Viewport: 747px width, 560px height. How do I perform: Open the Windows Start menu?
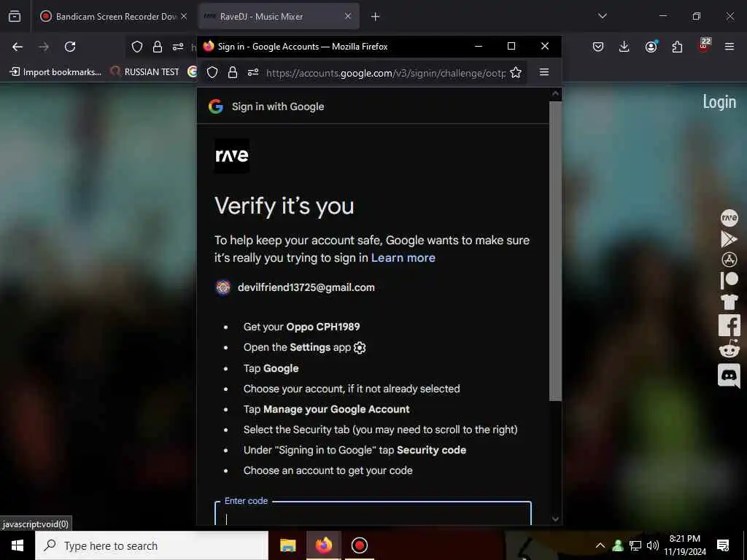coord(18,545)
